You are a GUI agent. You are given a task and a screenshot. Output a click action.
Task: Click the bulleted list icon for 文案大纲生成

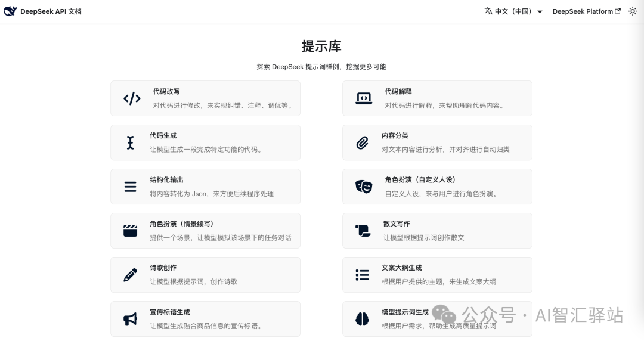(362, 275)
